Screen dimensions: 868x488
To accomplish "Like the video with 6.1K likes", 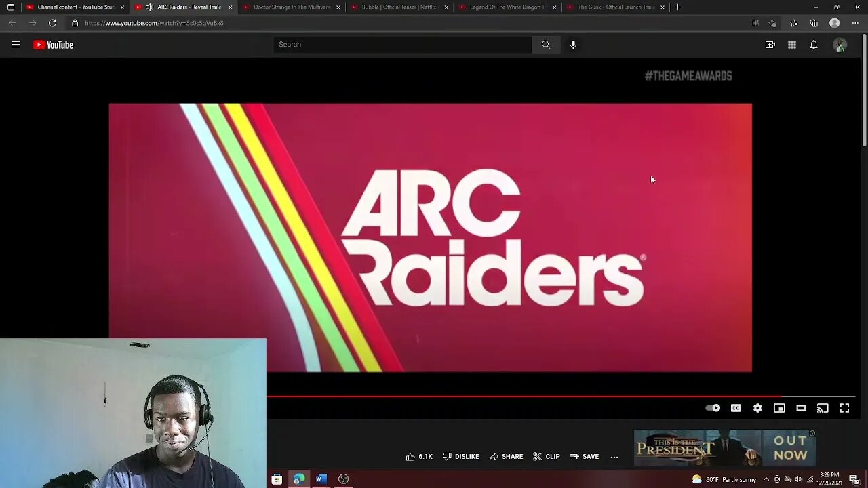I will [x=419, y=457].
